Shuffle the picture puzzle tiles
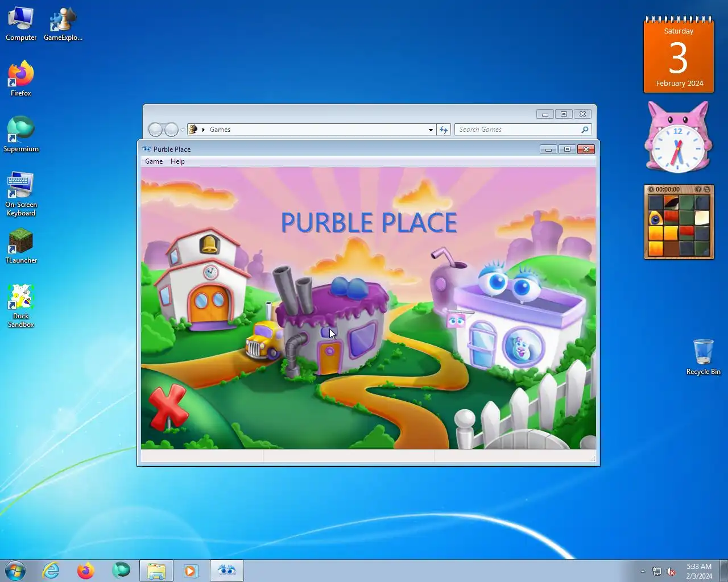This screenshot has width=728, height=582. 707,189
